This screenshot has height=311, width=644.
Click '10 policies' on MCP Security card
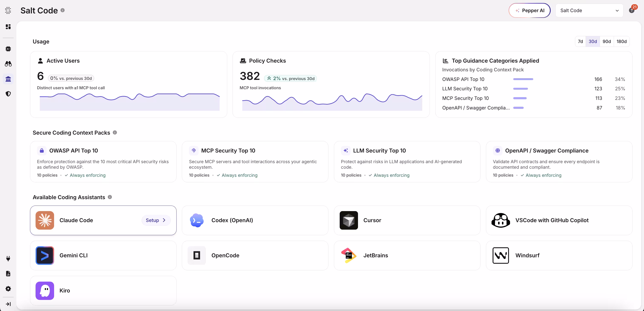pyautogui.click(x=199, y=175)
